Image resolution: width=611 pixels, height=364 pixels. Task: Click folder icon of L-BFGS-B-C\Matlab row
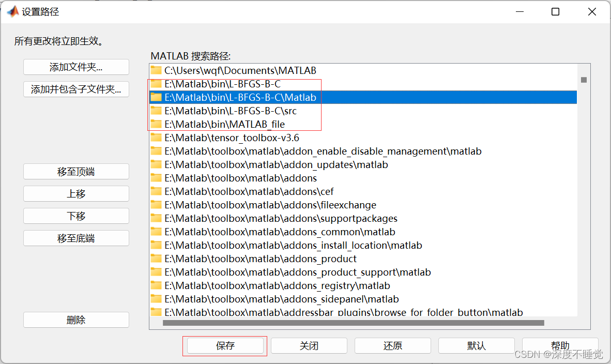(156, 97)
